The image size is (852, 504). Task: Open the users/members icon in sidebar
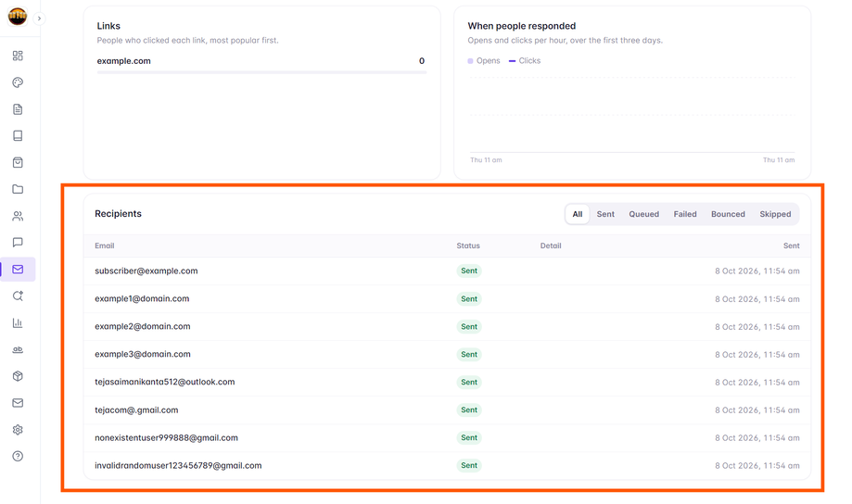click(x=18, y=216)
